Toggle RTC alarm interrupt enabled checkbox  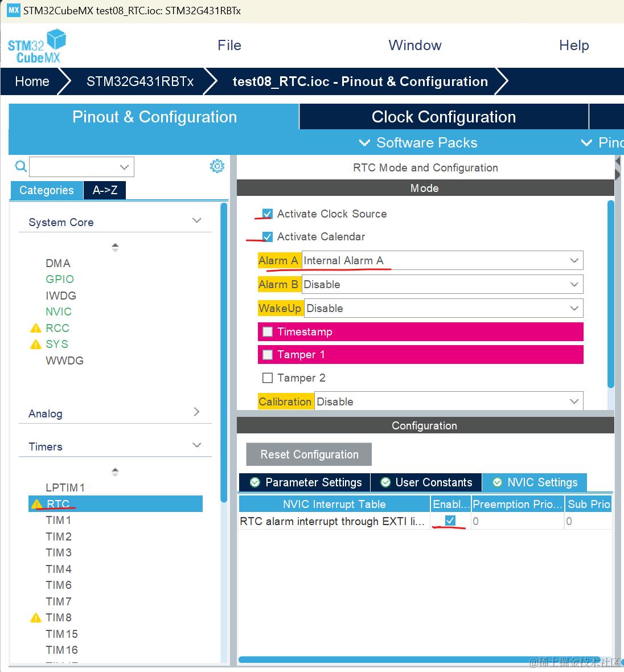(x=450, y=521)
